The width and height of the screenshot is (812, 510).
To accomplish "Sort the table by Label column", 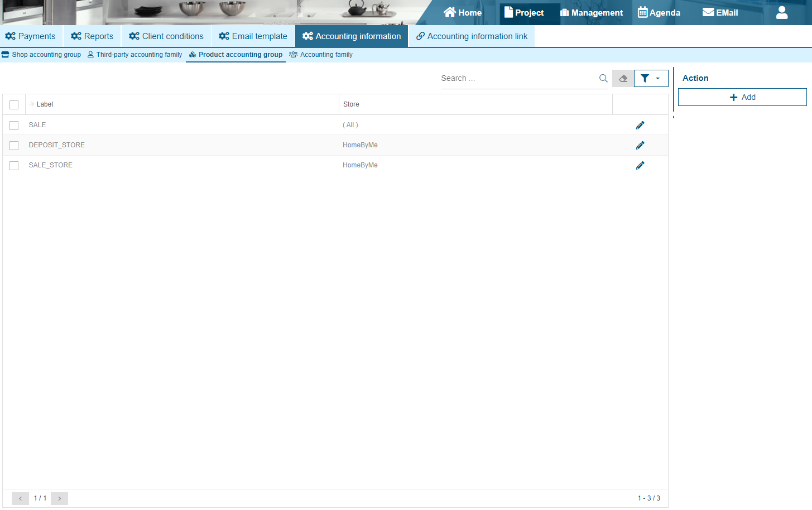I will coord(45,104).
